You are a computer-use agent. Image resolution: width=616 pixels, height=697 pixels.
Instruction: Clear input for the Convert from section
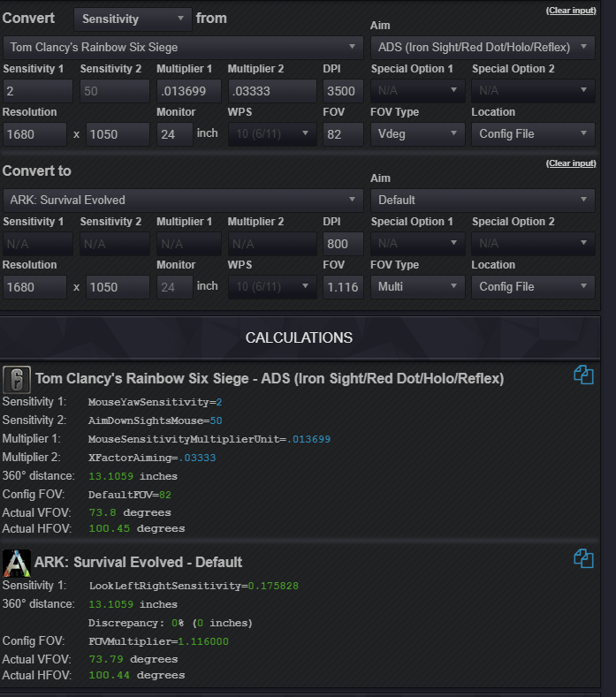tap(571, 11)
